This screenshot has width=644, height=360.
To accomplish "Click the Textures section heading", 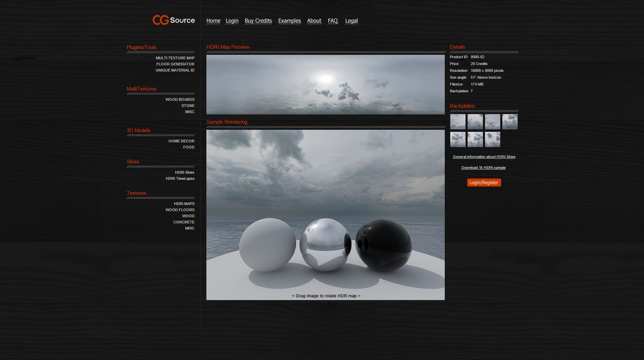I will 137,193.
